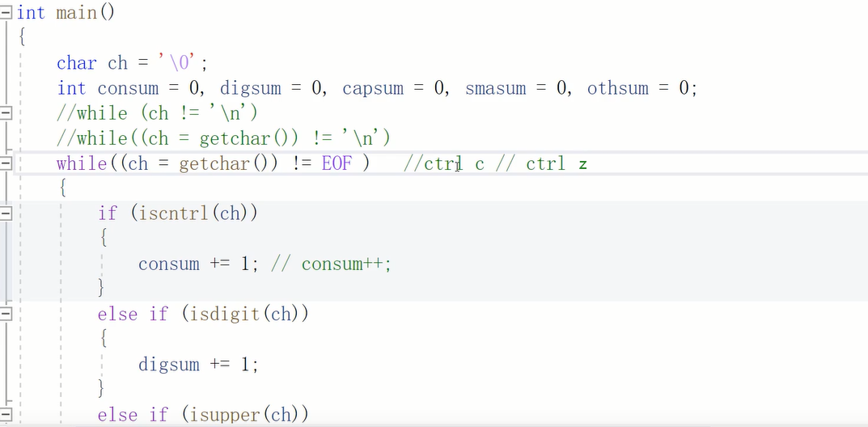Collapse the //while (ch != '\n') comment block
Image resolution: width=868 pixels, height=427 pixels.
pos(6,113)
